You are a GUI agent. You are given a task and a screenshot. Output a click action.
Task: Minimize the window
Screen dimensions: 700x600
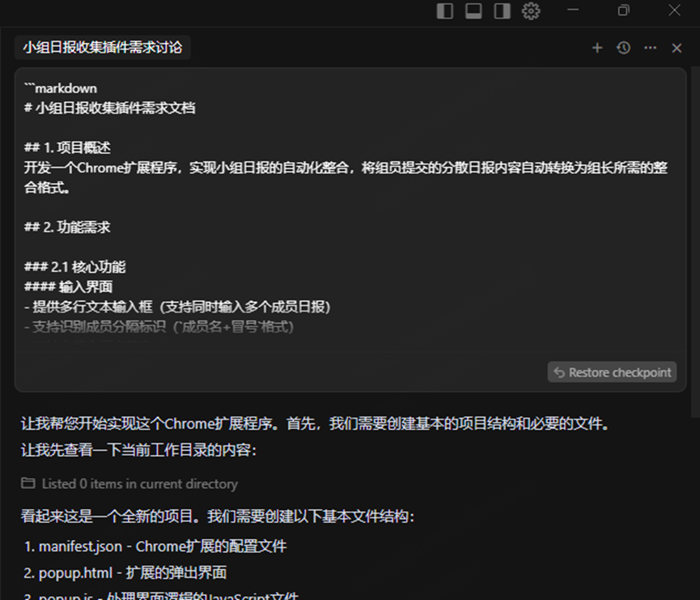click(x=573, y=10)
